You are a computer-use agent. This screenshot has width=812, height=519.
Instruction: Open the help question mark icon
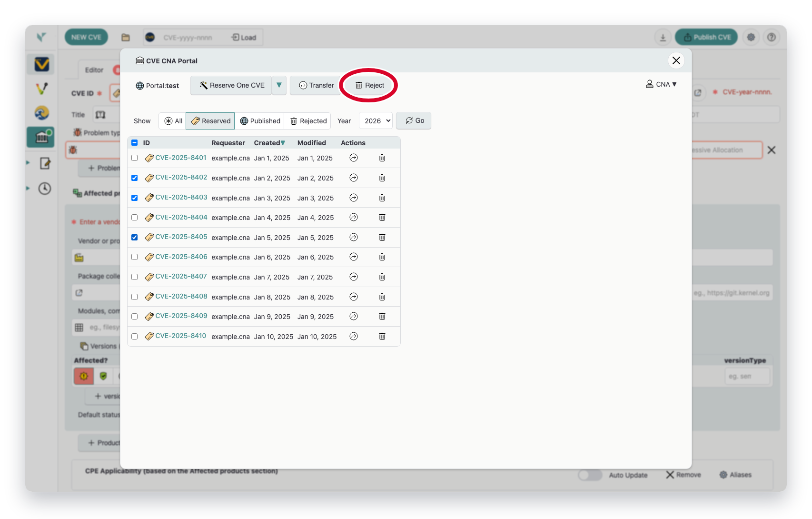click(772, 37)
